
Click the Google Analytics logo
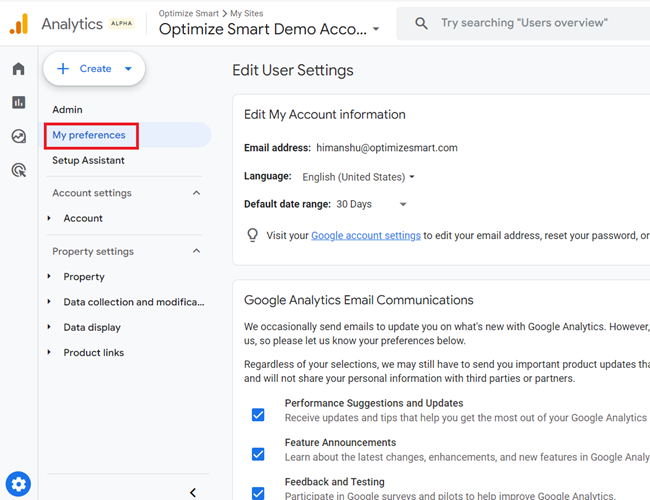coord(19,24)
